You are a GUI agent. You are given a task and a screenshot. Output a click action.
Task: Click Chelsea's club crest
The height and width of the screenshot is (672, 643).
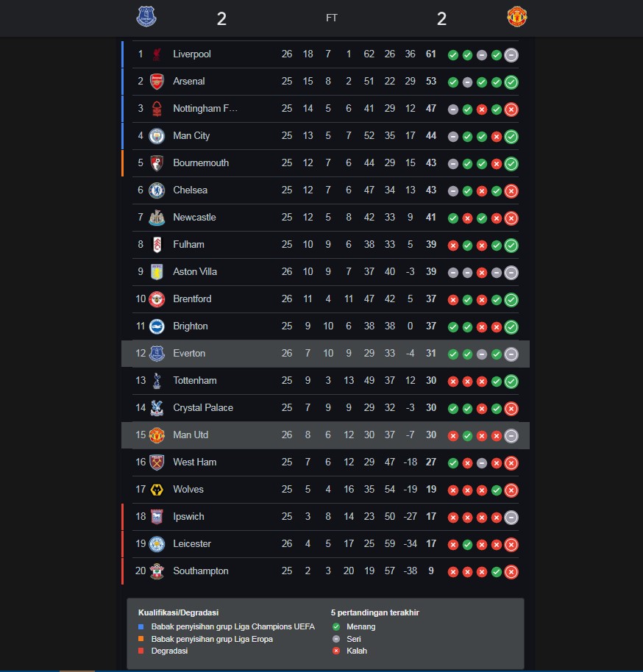click(x=157, y=190)
